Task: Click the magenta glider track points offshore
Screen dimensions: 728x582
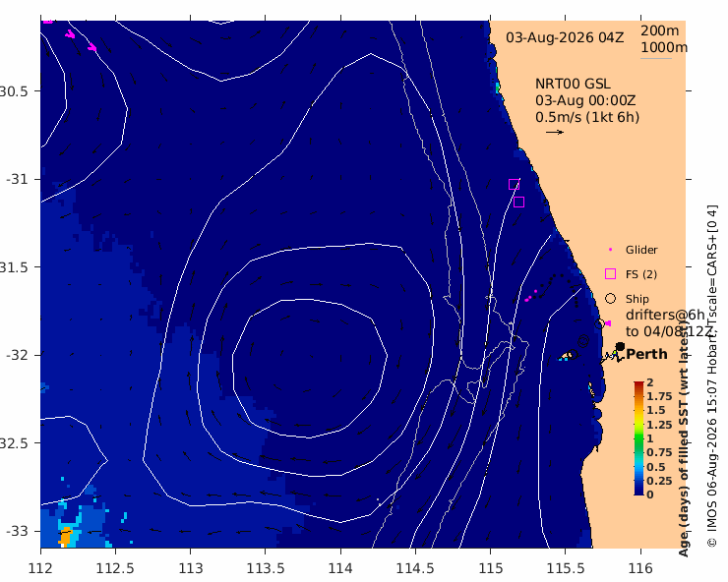Action: pos(530,296)
